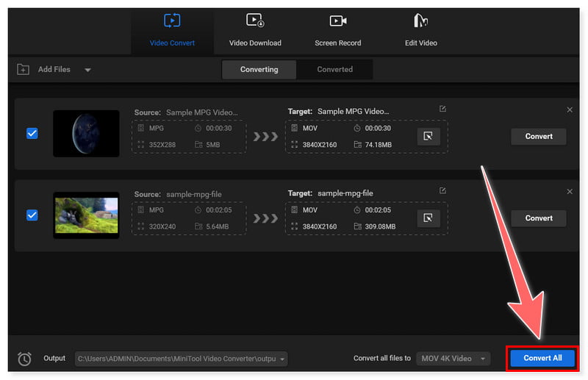Screen dimensions: 588x380
Task: Click the alarm clock schedule icon
Action: point(24,359)
